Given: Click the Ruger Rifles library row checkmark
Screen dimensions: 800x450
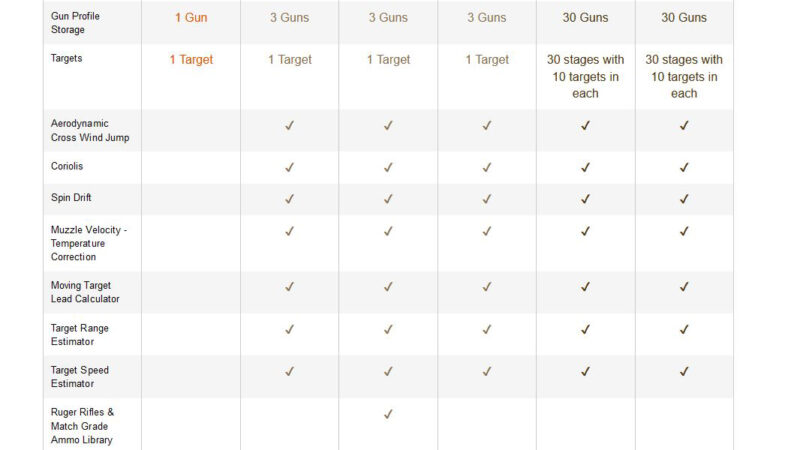Looking at the screenshot, I should (x=388, y=414).
